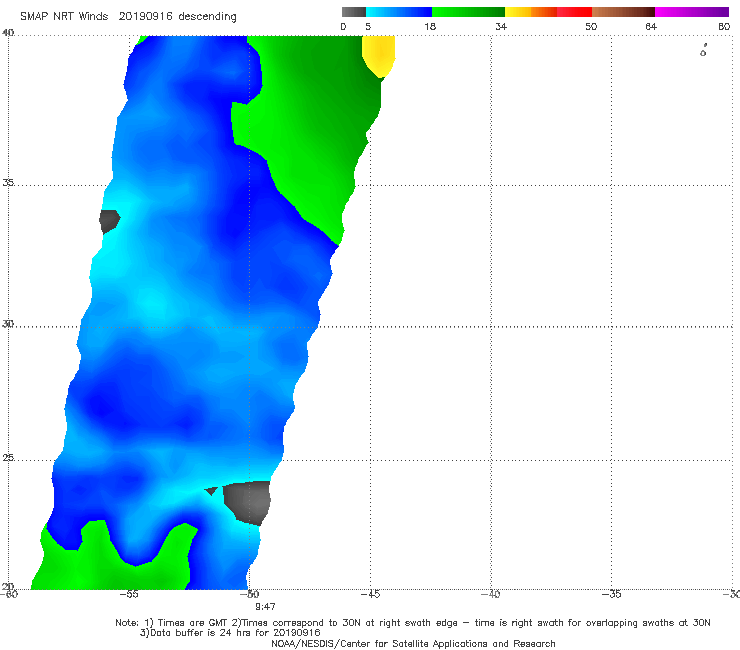Screen dimensions: 740x650
Task: Click the colorbar label 50
Action: point(591,26)
